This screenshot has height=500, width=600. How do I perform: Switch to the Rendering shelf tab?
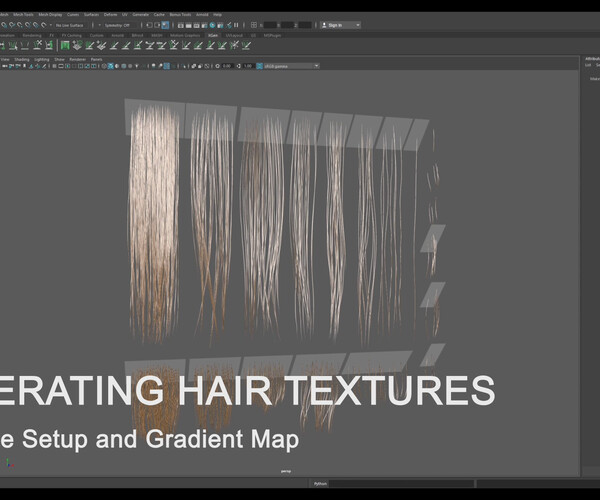click(32, 35)
